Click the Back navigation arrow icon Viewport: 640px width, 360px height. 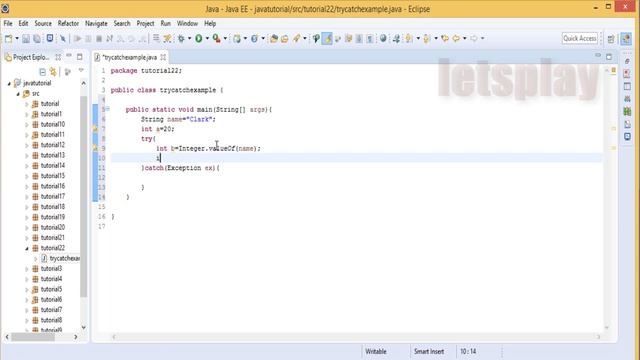tap(456, 39)
